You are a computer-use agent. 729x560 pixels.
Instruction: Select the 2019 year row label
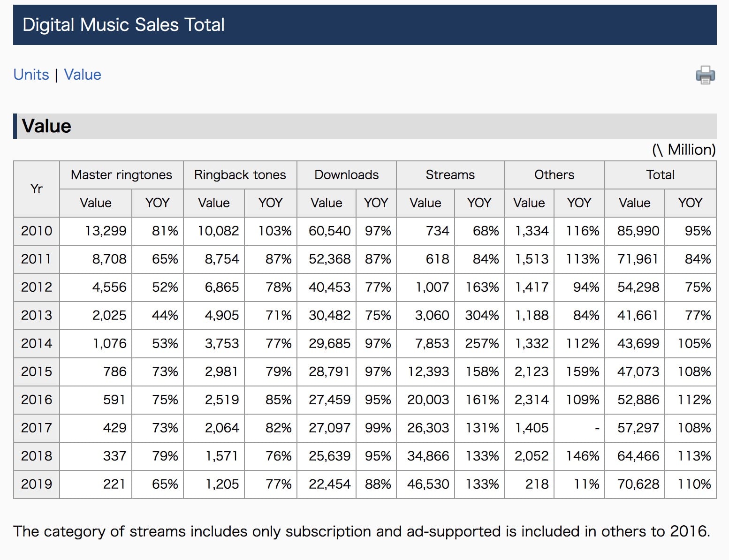(37, 484)
